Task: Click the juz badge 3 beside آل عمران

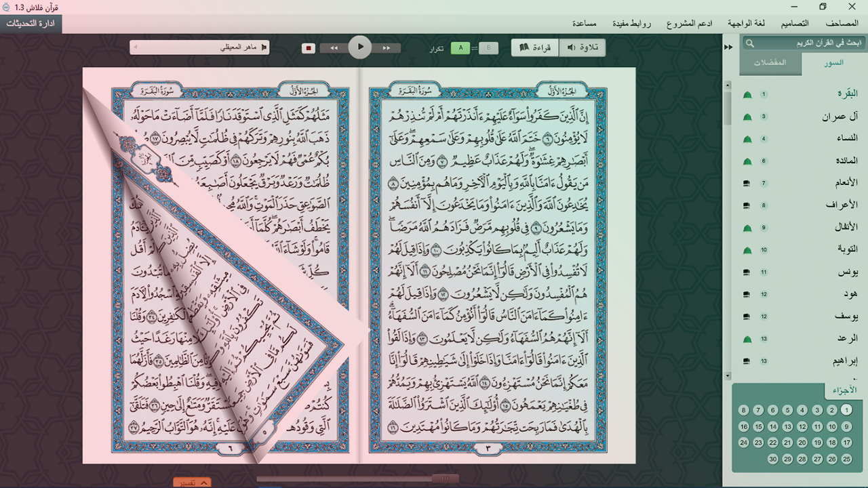Action: (x=764, y=117)
